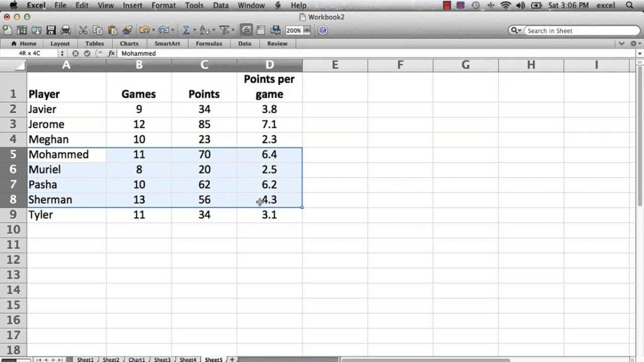Collapse the ribbon with chevron arrow
644x362 pixels.
(x=622, y=43)
